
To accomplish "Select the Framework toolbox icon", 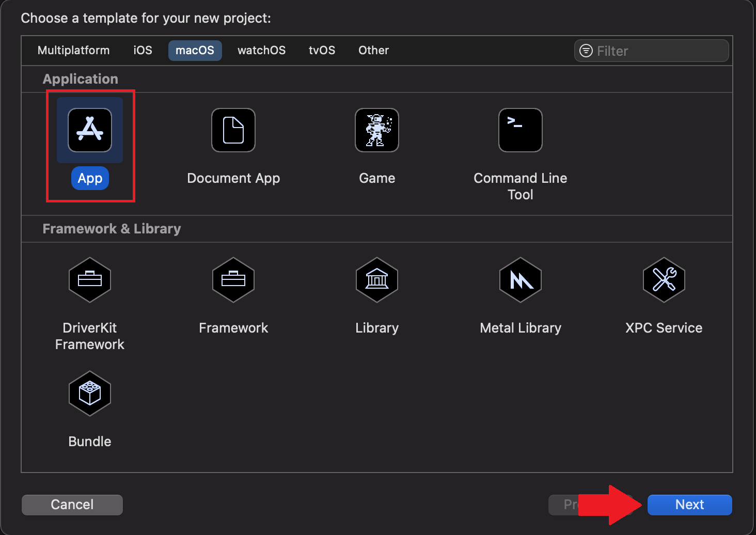I will [233, 280].
